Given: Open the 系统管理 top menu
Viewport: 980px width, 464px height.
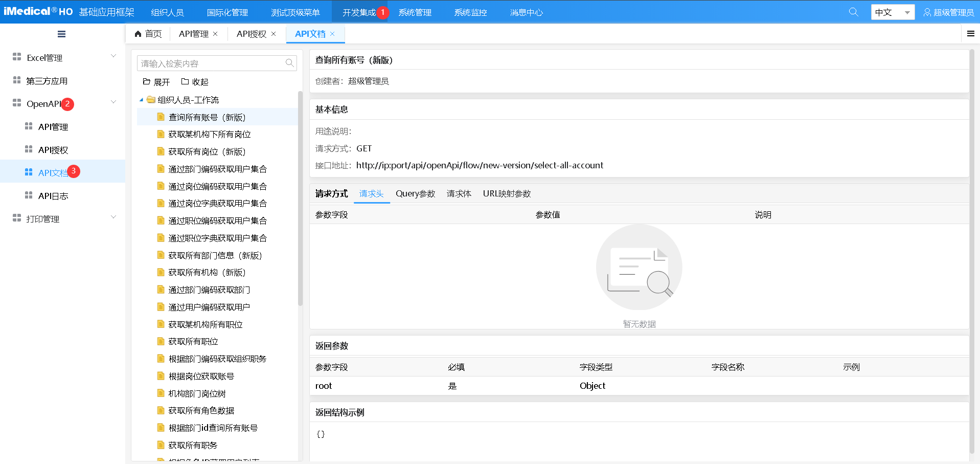Looking at the screenshot, I should tap(415, 12).
